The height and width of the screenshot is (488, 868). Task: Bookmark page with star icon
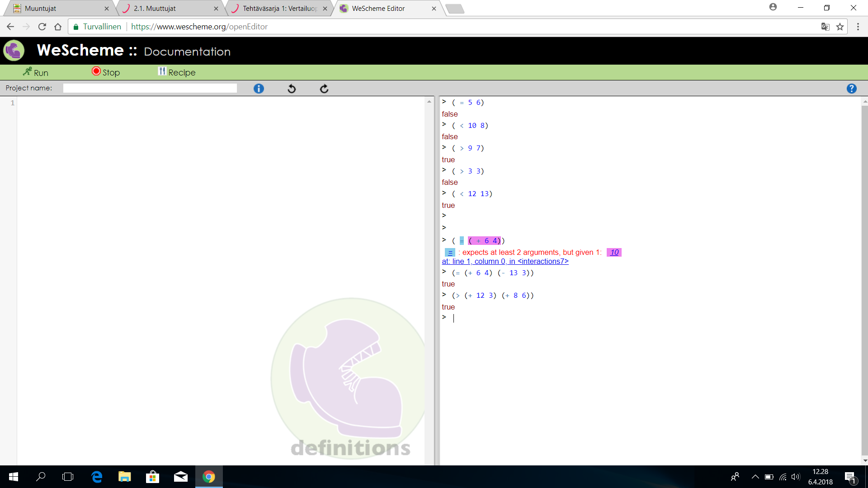[840, 27]
